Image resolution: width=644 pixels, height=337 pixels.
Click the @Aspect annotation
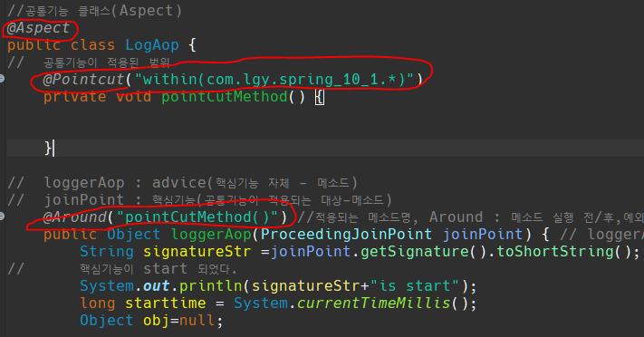coord(39,28)
